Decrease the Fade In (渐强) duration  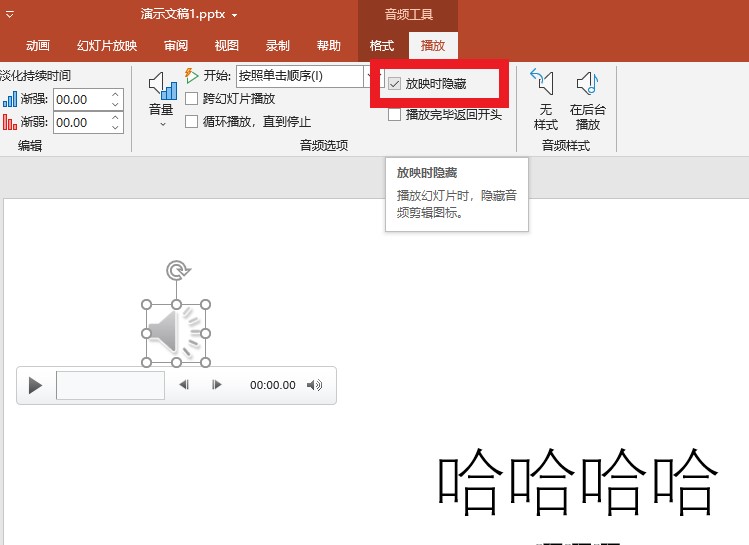pos(115,104)
